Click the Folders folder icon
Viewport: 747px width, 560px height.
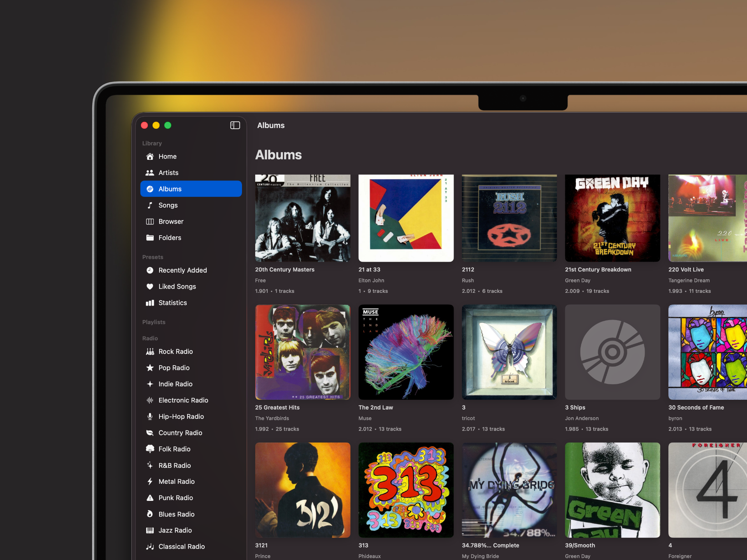150,238
